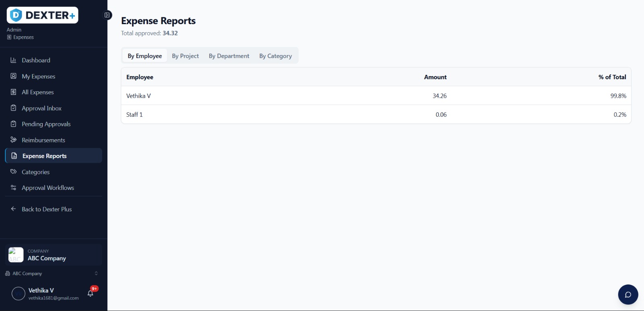644x311 pixels.
Task: Switch to By Project tab
Action: tap(185, 56)
